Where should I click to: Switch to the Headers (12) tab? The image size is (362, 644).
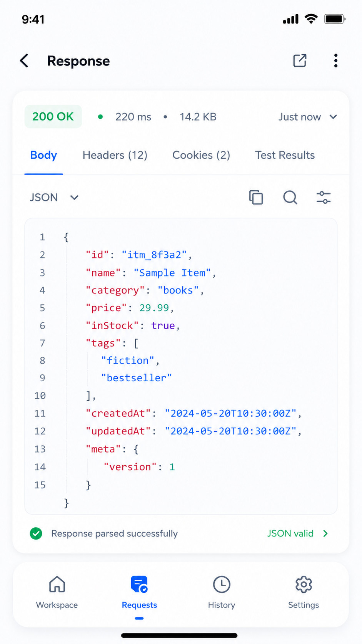click(x=115, y=155)
